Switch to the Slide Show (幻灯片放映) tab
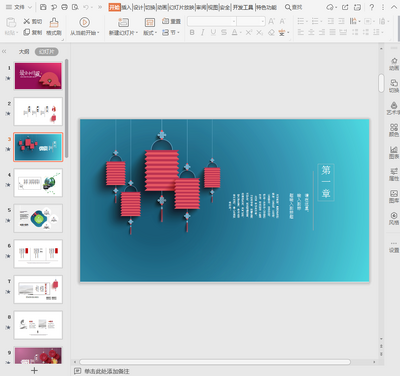 click(182, 7)
